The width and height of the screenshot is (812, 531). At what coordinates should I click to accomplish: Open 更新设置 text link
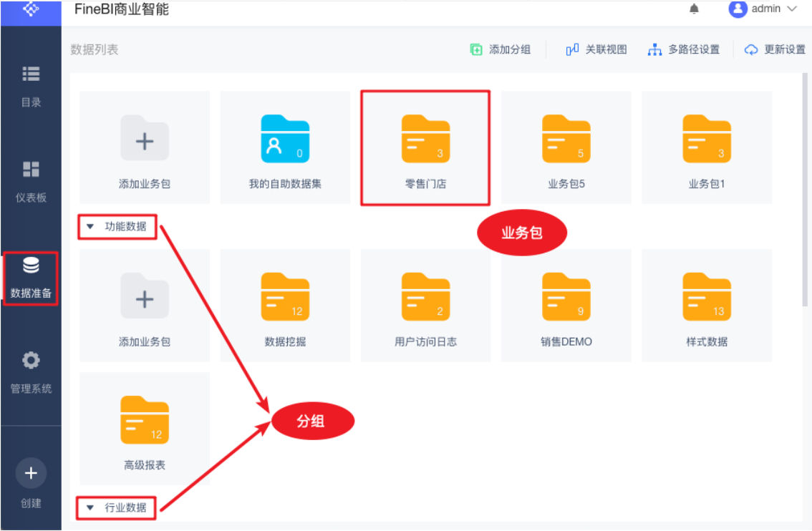coord(785,49)
